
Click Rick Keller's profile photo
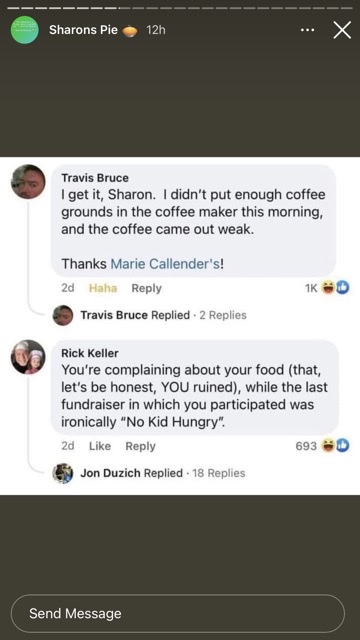28,357
